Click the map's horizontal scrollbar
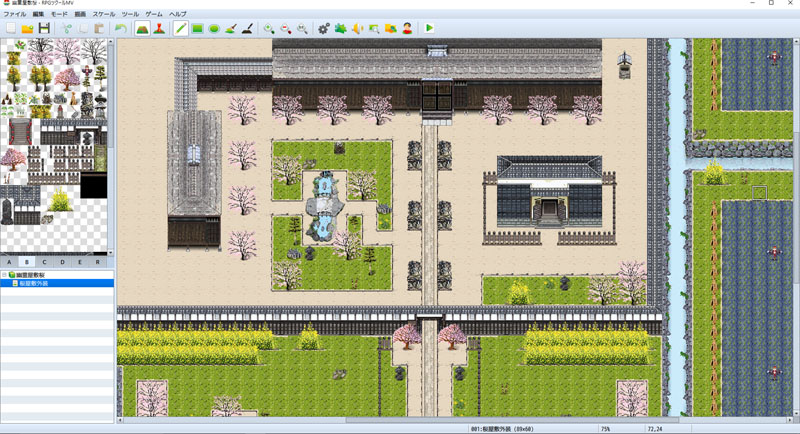 click(400, 420)
